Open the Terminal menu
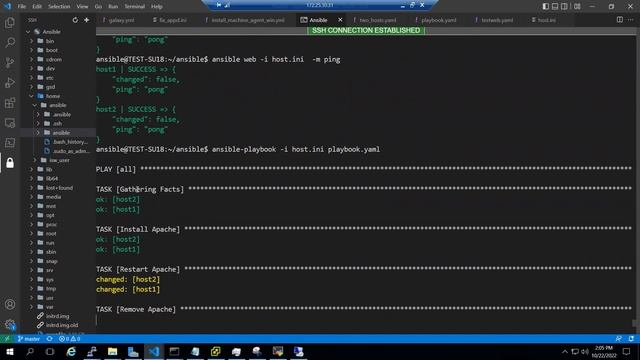The image size is (640, 360). [x=134, y=7]
